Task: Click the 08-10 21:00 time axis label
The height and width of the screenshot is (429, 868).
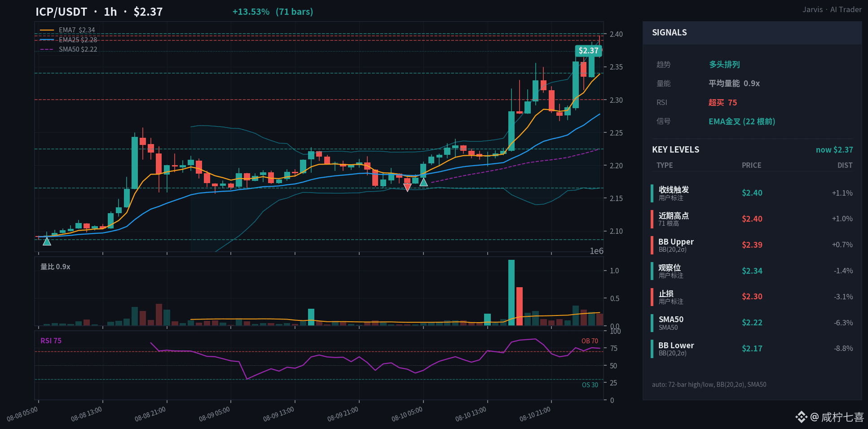Action: 535,414
